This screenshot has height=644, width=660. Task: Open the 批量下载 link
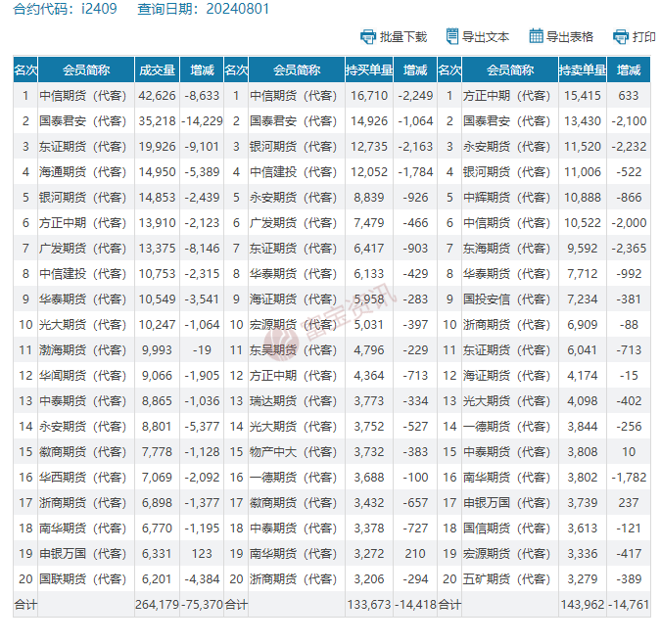pos(403,37)
